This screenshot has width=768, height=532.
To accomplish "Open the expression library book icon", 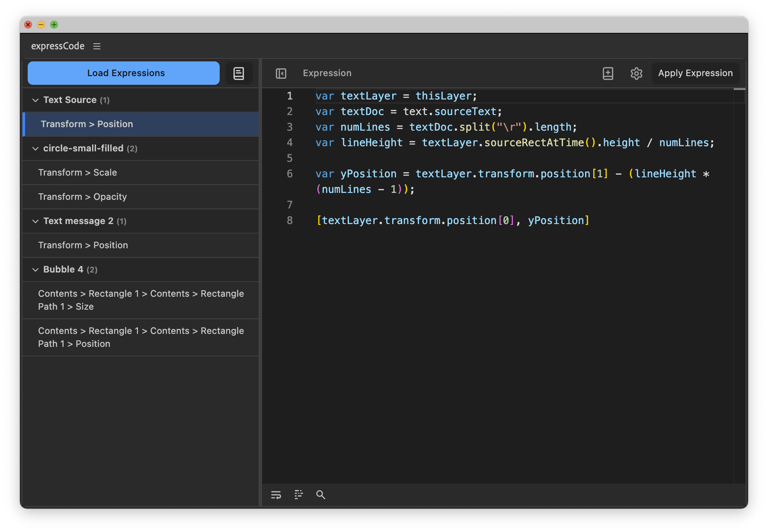I will point(239,73).
